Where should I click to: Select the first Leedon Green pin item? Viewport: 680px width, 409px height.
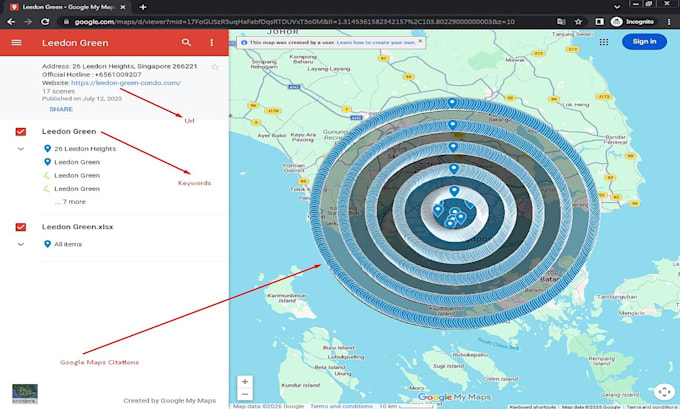click(72, 162)
